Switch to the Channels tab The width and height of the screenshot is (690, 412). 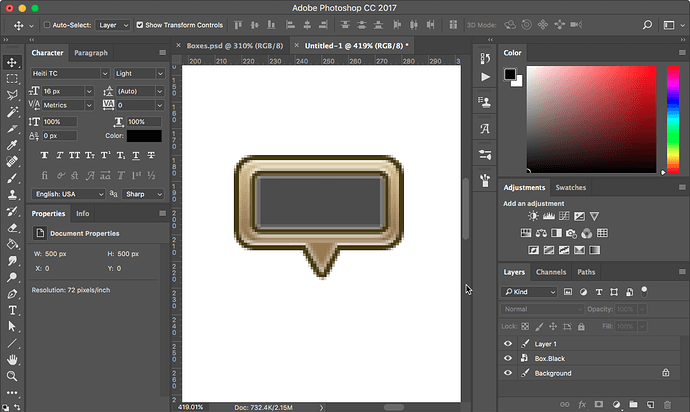(551, 272)
